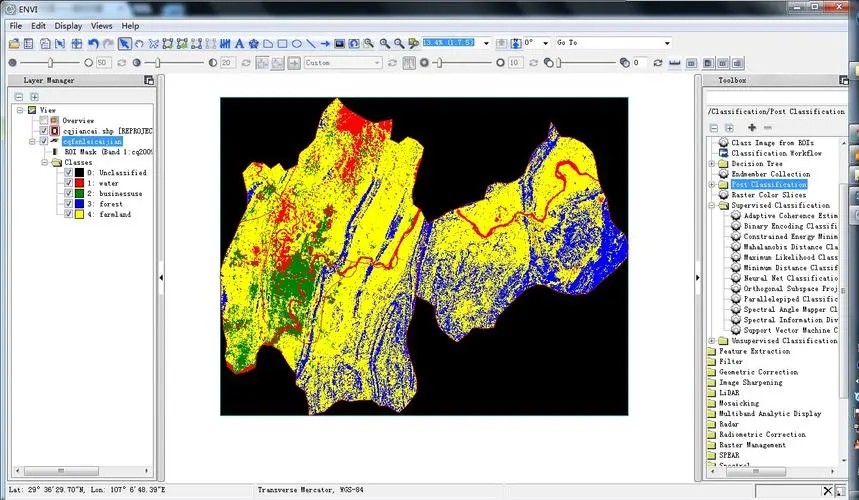Image resolution: width=859 pixels, height=500 pixels.
Task: Expand the Decision Tree toolbox folder
Action: coord(712,164)
